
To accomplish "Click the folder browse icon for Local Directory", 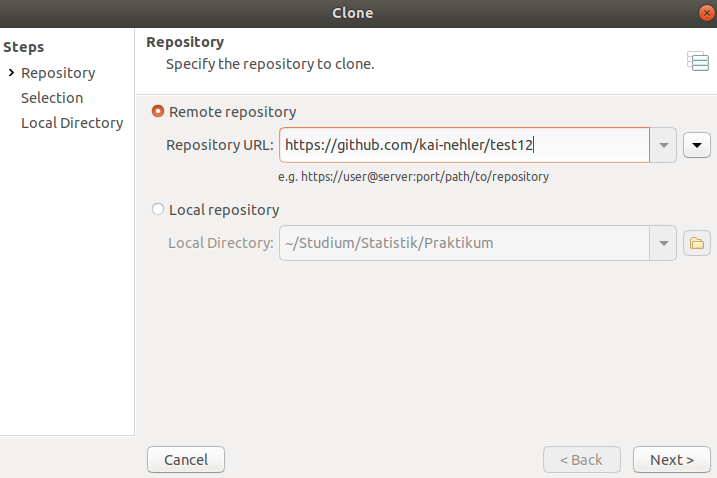I will coord(696,243).
